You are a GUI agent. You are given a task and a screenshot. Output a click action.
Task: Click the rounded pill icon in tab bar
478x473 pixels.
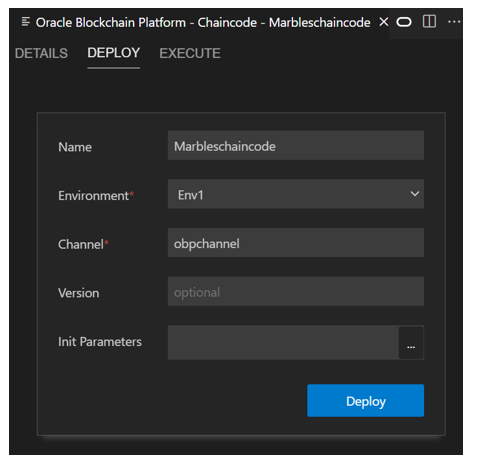coord(404,22)
